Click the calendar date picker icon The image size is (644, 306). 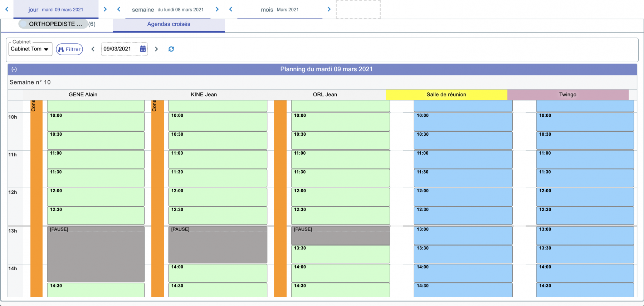(143, 49)
